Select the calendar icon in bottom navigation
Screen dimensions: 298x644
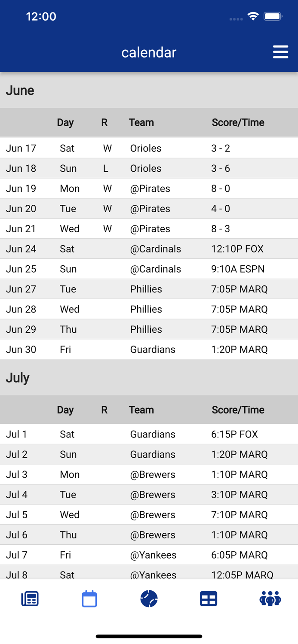[x=89, y=598]
